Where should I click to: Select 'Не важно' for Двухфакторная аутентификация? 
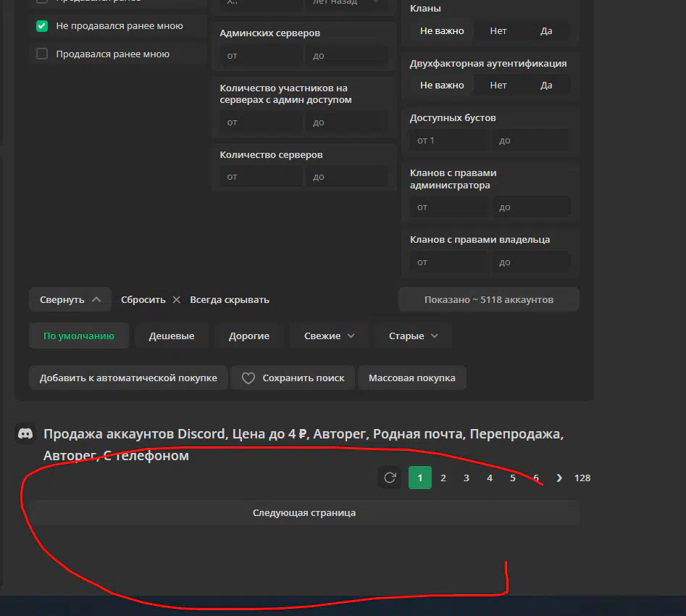[x=442, y=86]
